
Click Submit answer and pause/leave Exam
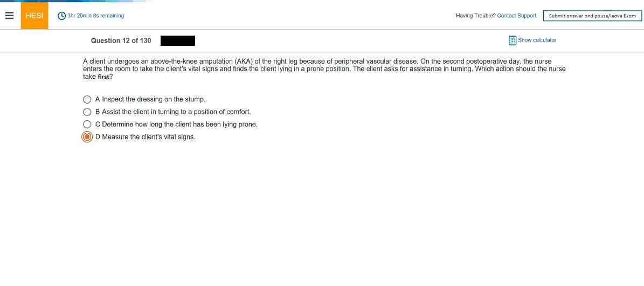[x=592, y=16]
